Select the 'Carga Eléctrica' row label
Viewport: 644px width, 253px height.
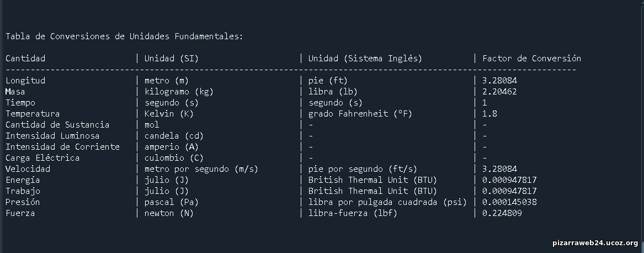click(x=42, y=158)
